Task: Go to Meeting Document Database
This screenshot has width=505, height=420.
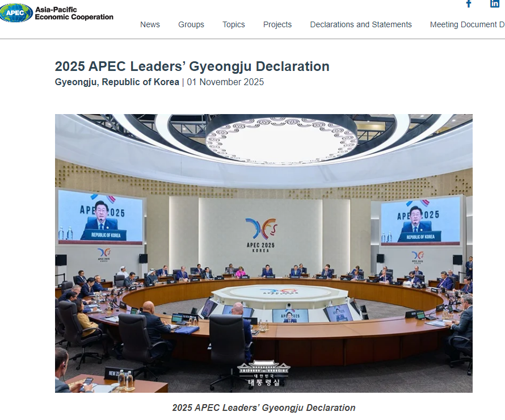Action: point(467,24)
